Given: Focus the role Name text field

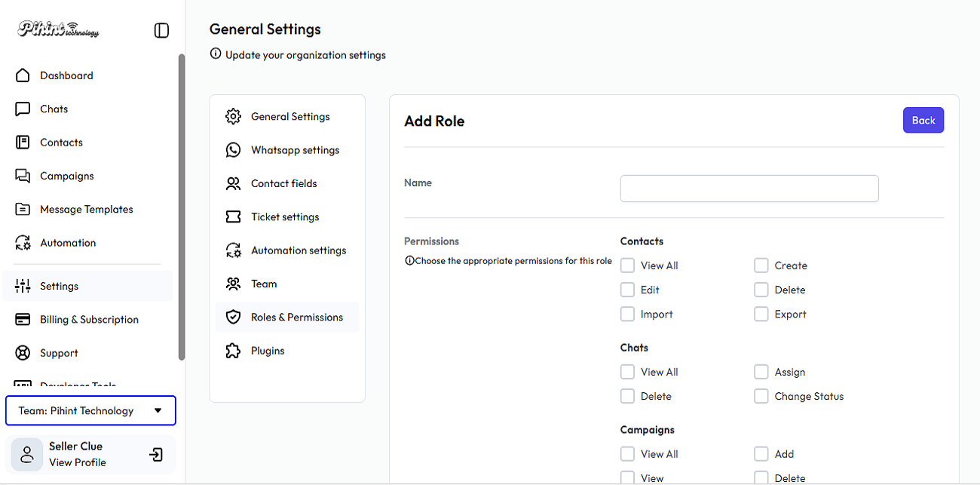Looking at the screenshot, I should (x=749, y=189).
